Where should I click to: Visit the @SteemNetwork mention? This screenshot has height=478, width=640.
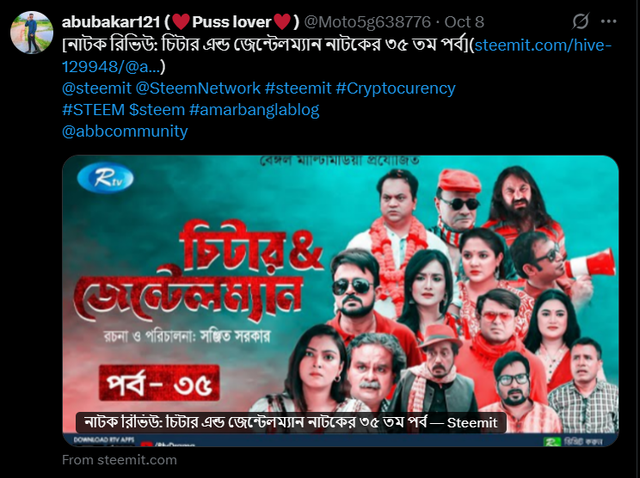click(198, 88)
